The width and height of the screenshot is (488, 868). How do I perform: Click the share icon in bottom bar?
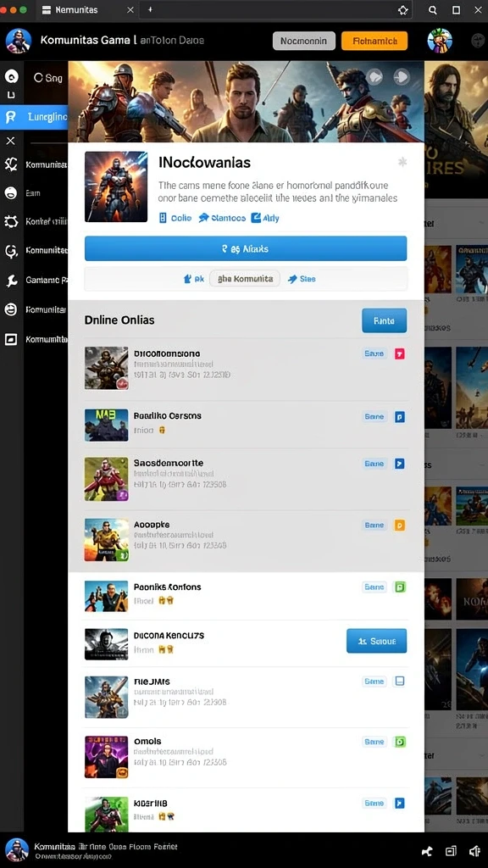click(427, 851)
